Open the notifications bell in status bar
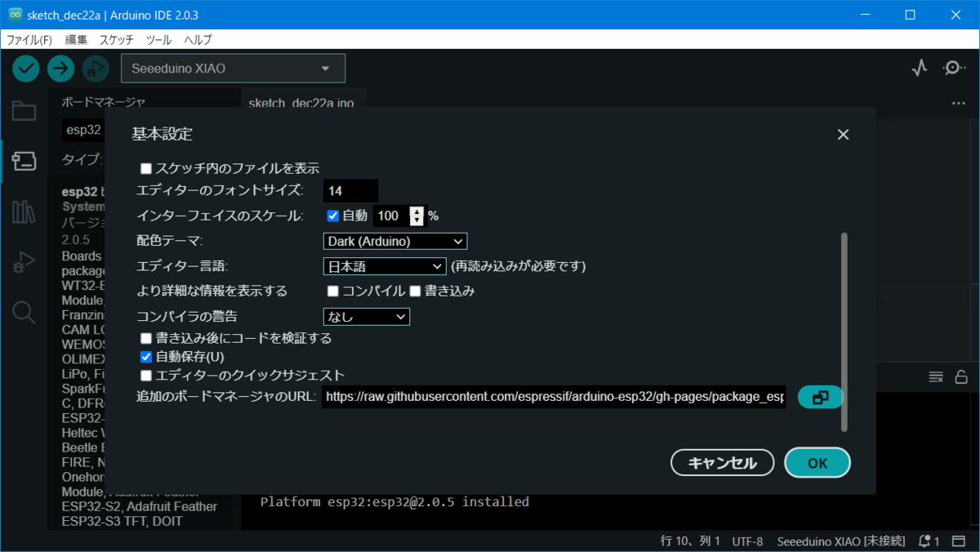This screenshot has width=980, height=552. [x=929, y=541]
